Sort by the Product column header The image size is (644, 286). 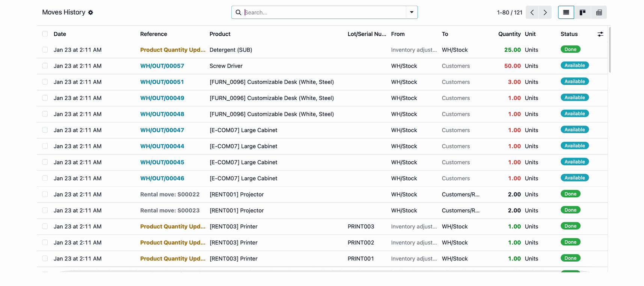click(x=220, y=34)
